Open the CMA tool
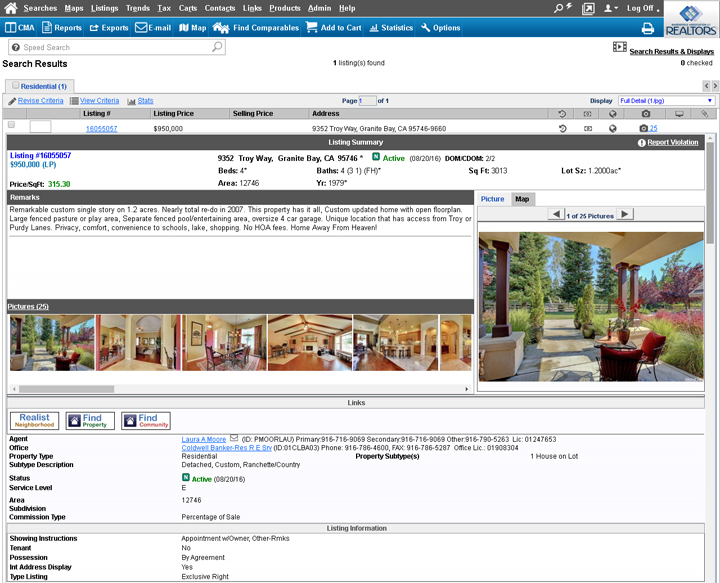 click(x=19, y=28)
